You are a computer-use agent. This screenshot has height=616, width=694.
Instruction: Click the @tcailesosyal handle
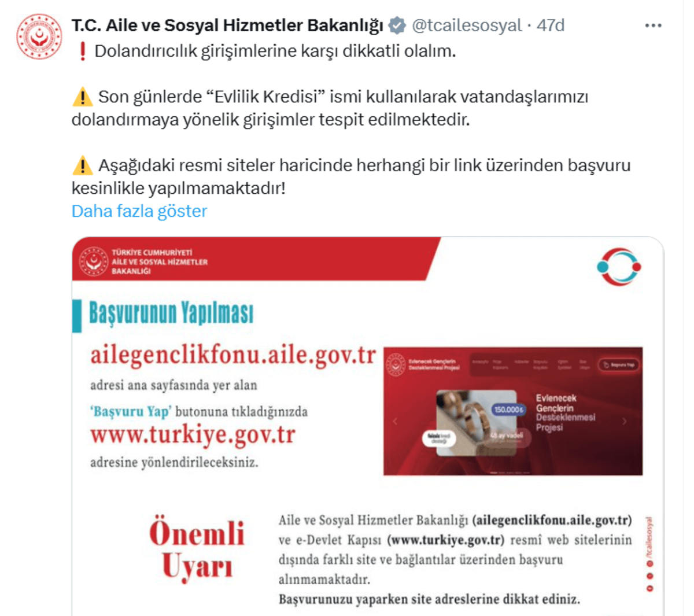pos(467,25)
